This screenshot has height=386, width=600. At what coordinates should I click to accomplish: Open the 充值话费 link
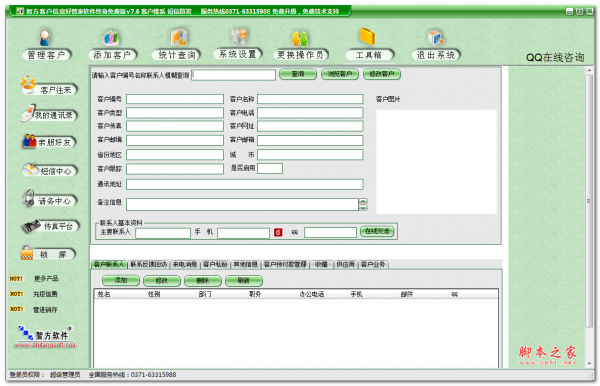pos(45,294)
